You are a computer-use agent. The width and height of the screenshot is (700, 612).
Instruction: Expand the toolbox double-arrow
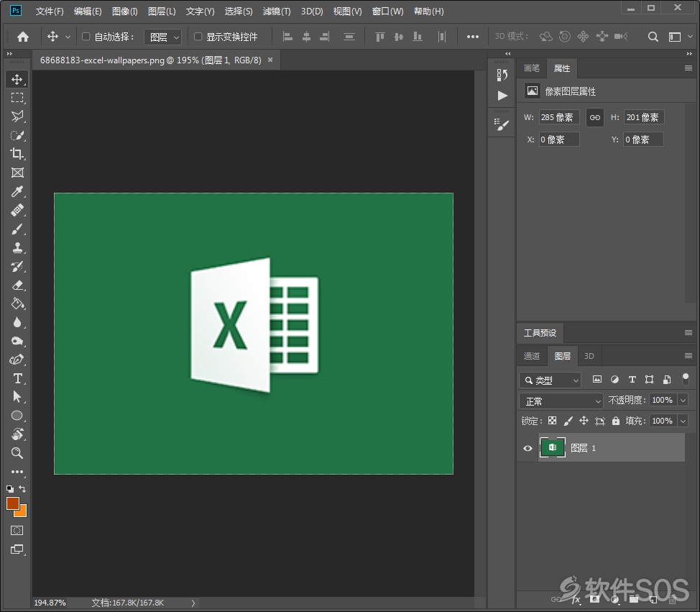tap(9, 54)
